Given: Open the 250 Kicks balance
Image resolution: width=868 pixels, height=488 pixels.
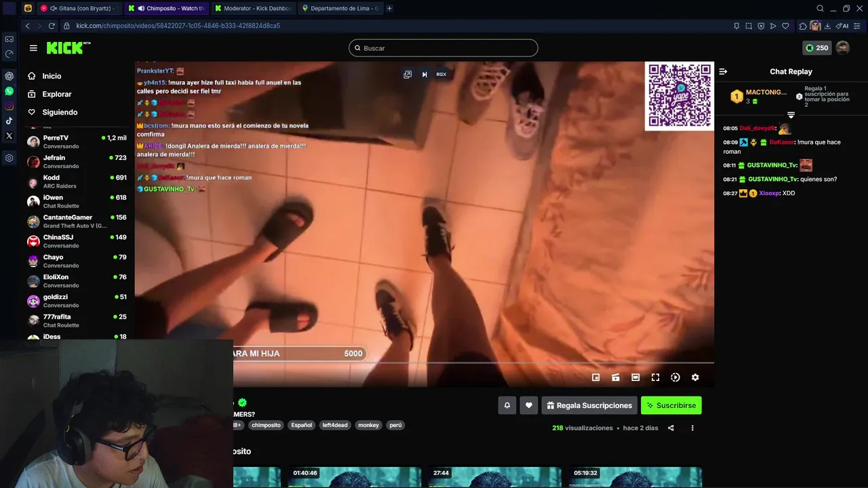Looking at the screenshot, I should (816, 48).
